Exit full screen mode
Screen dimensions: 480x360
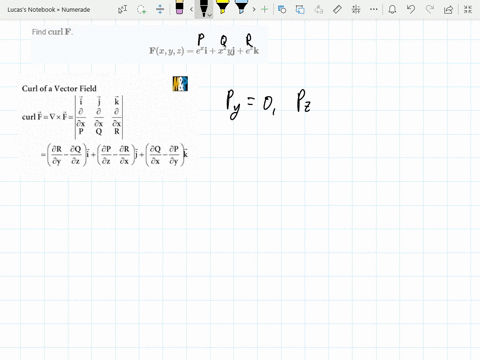(468, 9)
